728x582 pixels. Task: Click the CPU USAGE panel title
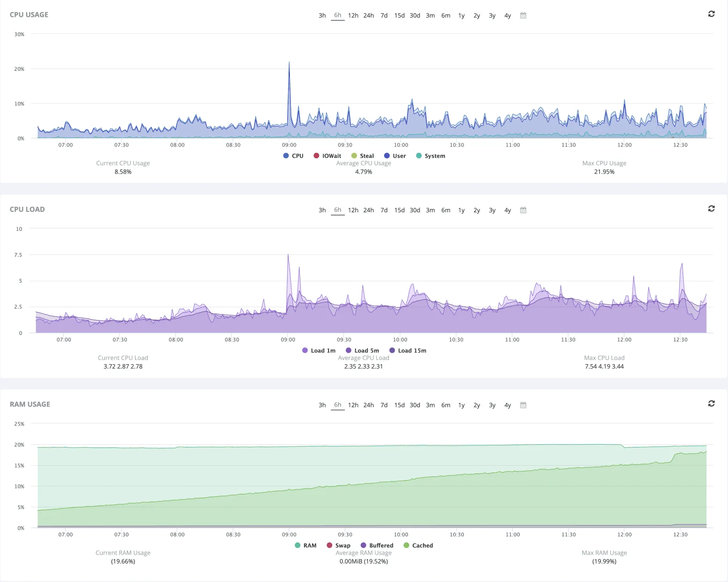click(29, 15)
